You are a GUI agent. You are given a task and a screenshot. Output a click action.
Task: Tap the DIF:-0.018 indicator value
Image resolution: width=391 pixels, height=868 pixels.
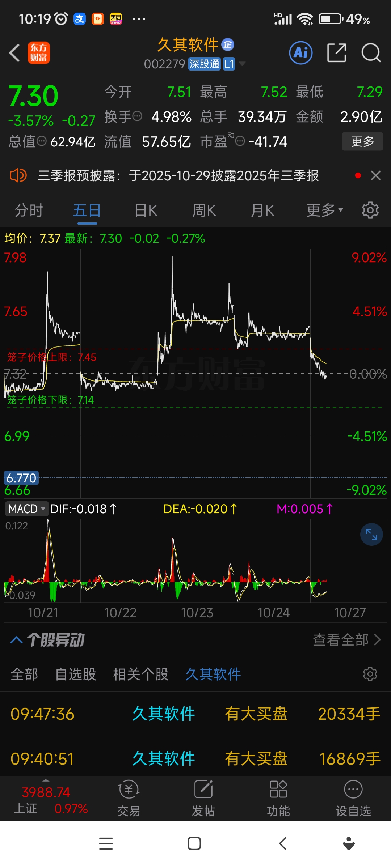pos(83,509)
